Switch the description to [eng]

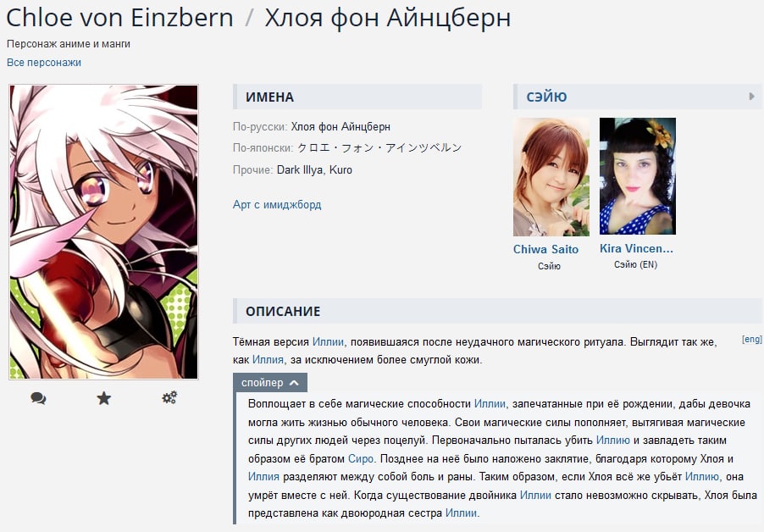[x=752, y=339]
